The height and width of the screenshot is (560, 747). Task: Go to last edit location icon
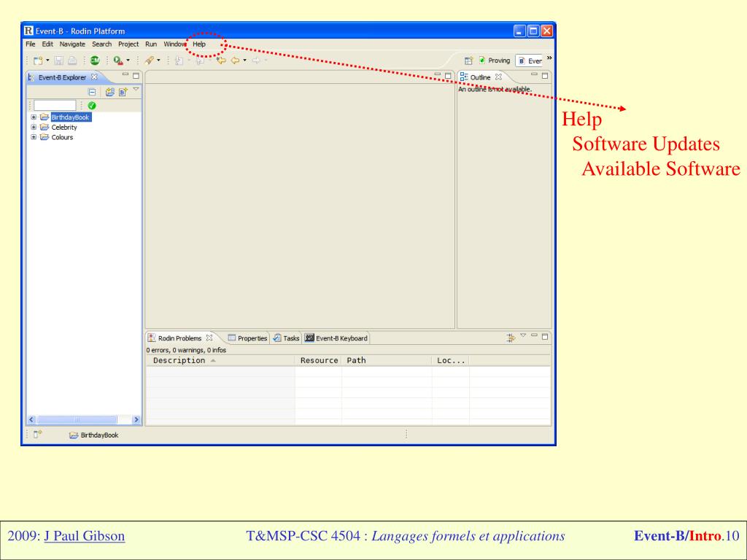pyautogui.click(x=221, y=61)
